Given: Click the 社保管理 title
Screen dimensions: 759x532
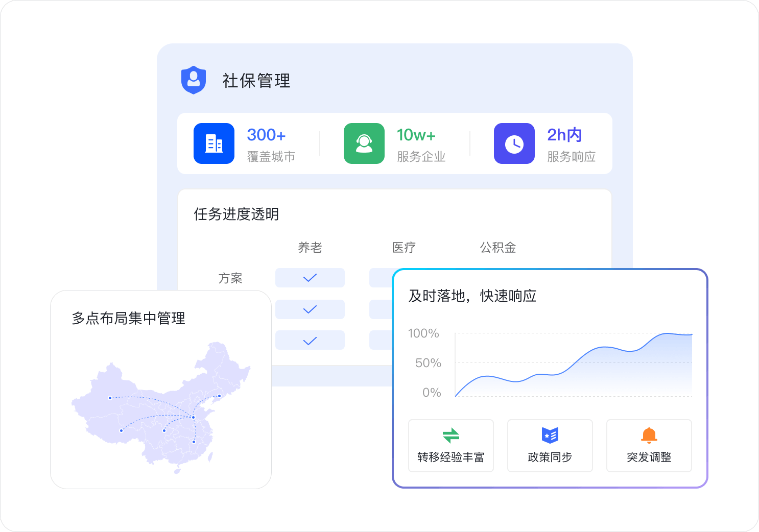Looking at the screenshot, I should pyautogui.click(x=256, y=81).
